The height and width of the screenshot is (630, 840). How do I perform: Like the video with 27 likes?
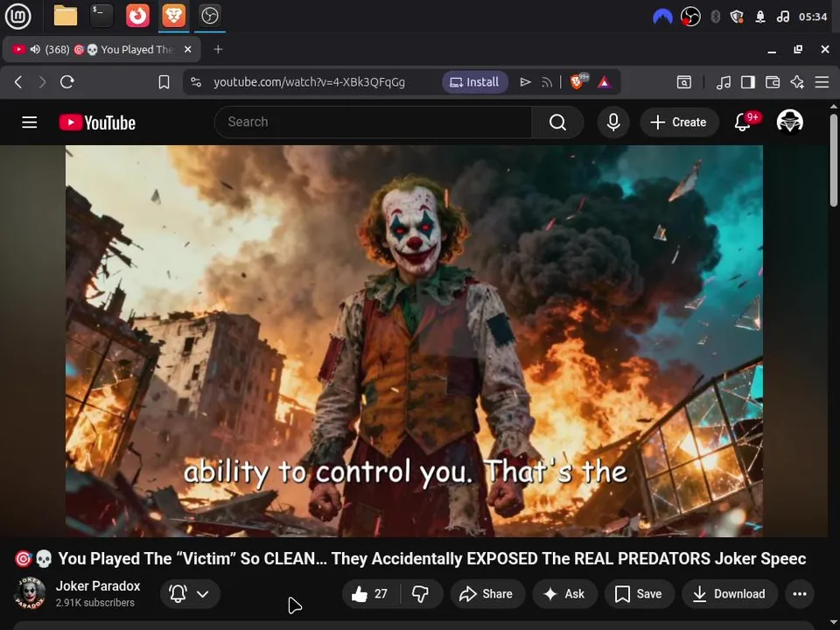pyautogui.click(x=370, y=594)
